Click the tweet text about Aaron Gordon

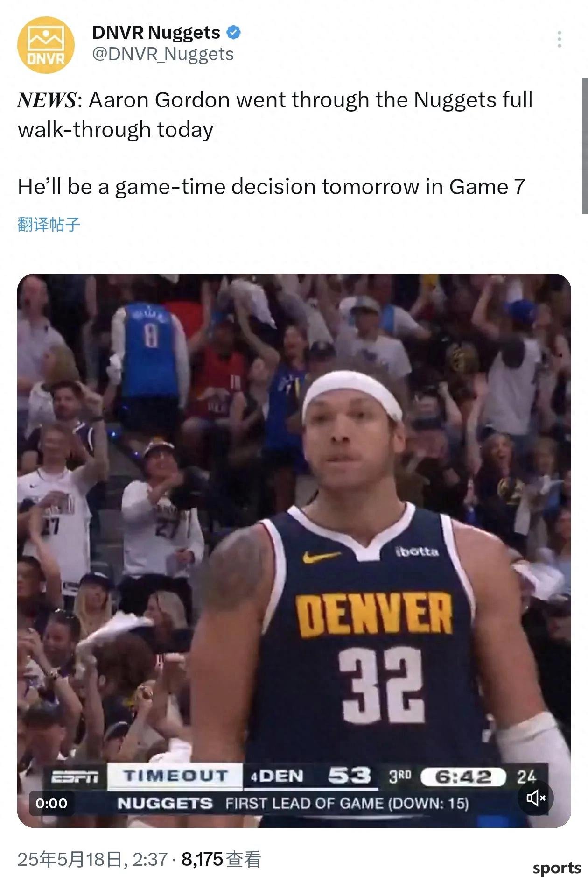pyautogui.click(x=275, y=114)
